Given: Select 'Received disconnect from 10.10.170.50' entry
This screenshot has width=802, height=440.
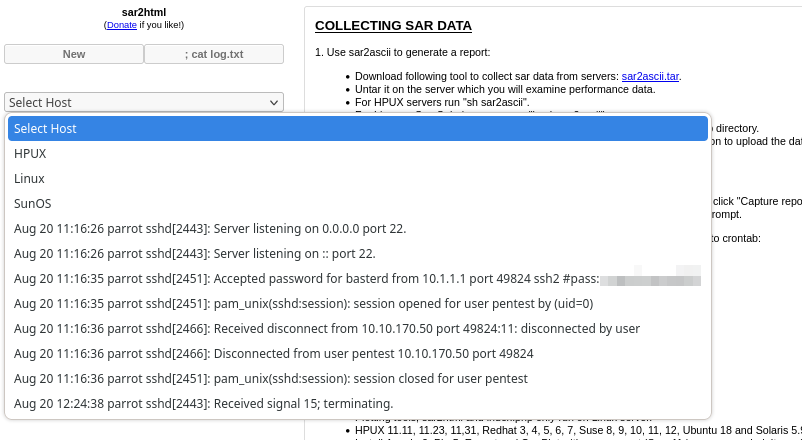Looking at the screenshot, I should [x=358, y=329].
